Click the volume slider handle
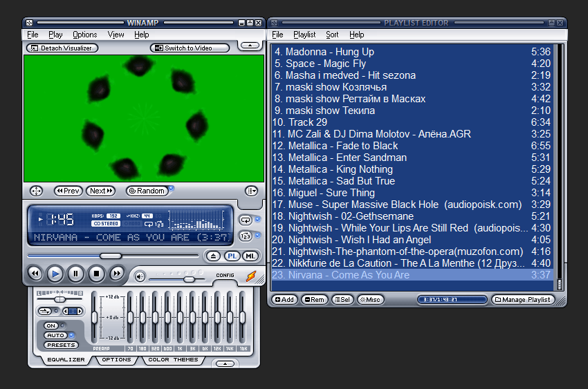 click(190, 280)
